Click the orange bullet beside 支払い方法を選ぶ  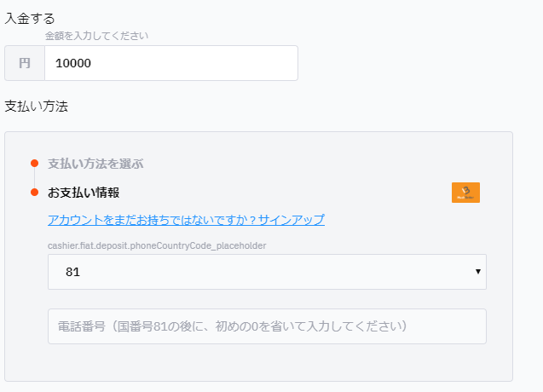point(34,163)
